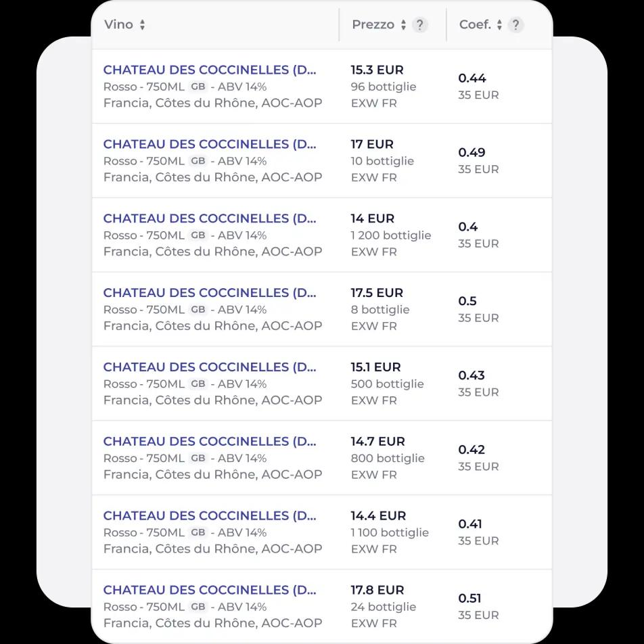Click quantity '10 bottiglie'
The height and width of the screenshot is (644, 644).
point(382,162)
